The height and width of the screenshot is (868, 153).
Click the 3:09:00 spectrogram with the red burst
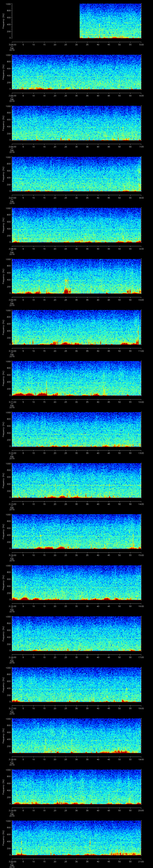pyautogui.click(x=77, y=276)
